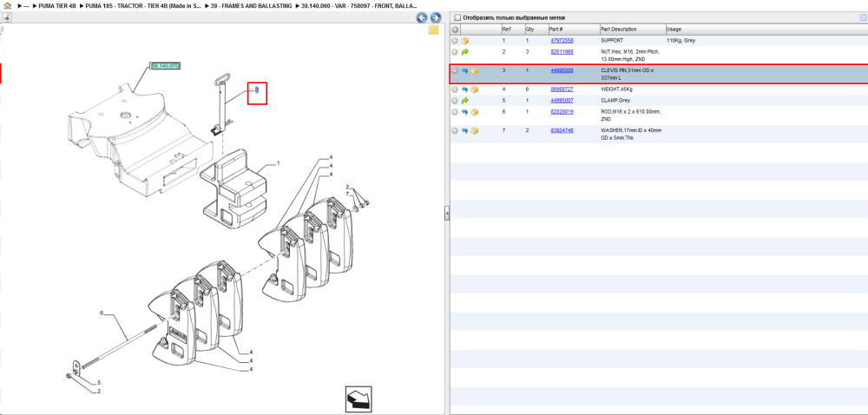Click the blue arrow in ROD row
This screenshot has width=868, height=415.
click(x=465, y=112)
